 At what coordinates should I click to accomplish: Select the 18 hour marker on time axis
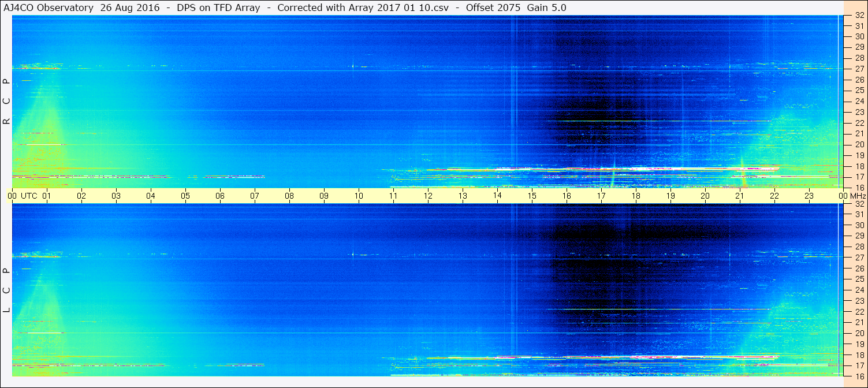636,196
